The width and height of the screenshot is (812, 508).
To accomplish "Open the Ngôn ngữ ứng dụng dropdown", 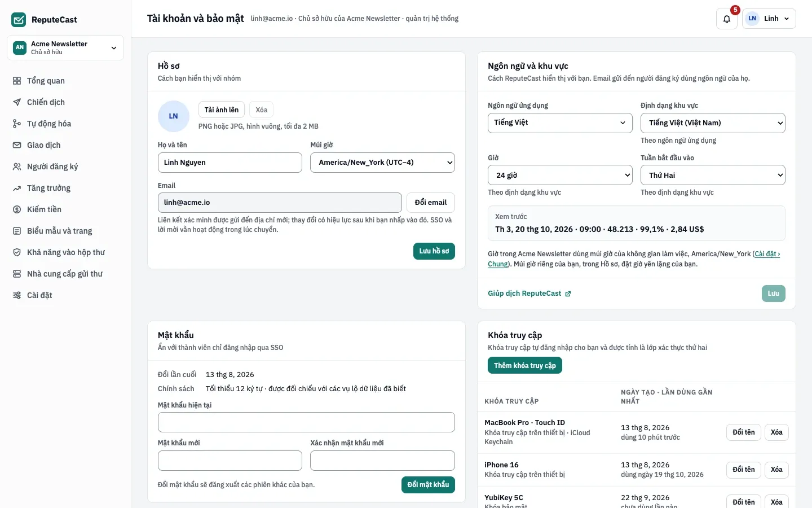I will [560, 123].
